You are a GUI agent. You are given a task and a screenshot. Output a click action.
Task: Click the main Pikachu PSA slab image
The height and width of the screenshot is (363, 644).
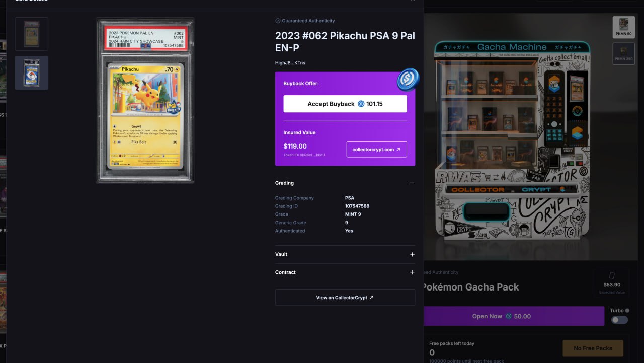145,101
